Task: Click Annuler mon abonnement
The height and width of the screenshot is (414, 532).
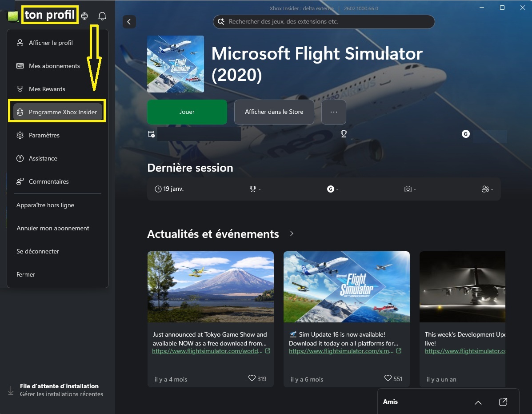Action: [x=58, y=228]
